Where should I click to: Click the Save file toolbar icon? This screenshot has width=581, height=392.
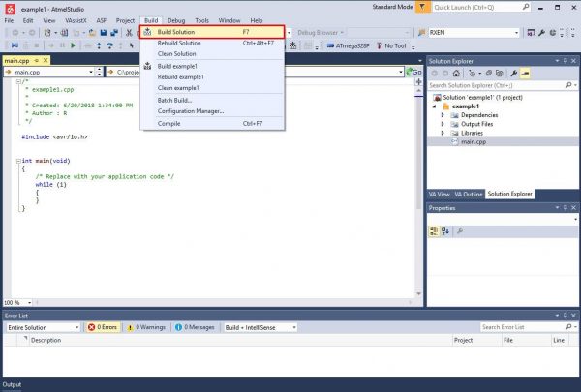coord(104,33)
